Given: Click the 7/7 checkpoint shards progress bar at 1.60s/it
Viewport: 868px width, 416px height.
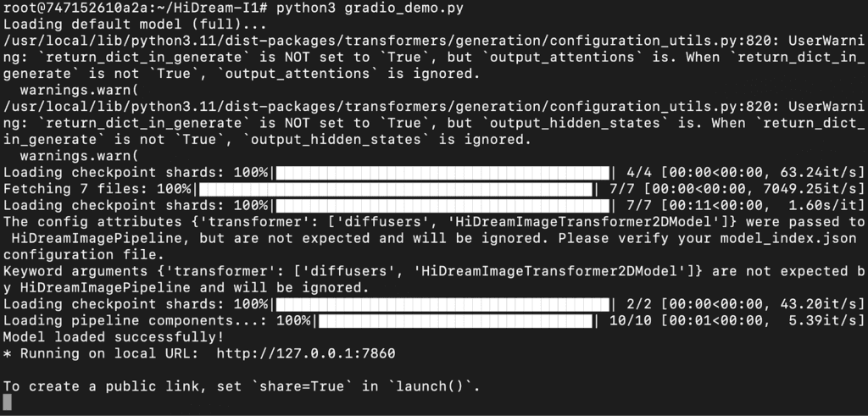Looking at the screenshot, I should tap(442, 206).
